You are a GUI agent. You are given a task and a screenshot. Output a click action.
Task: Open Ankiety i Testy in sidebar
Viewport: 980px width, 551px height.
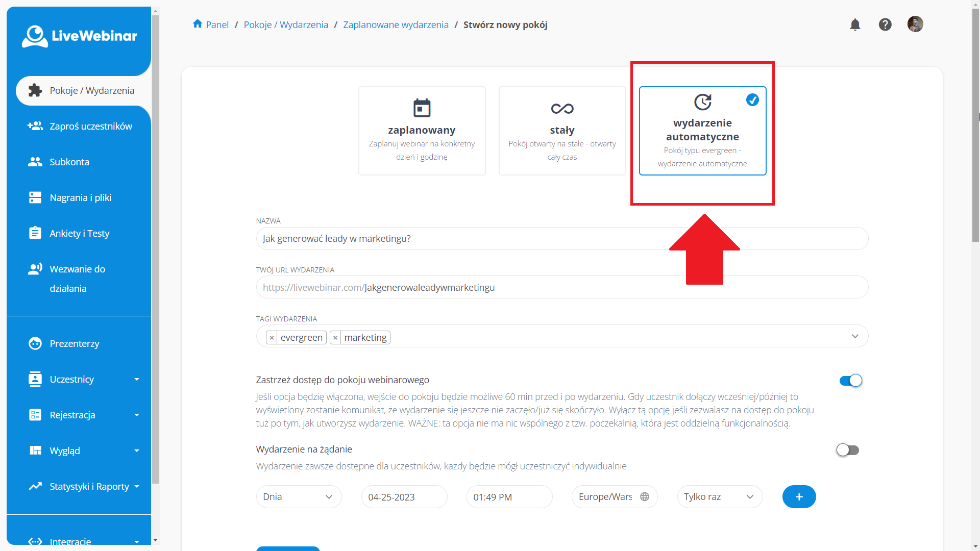[79, 234]
